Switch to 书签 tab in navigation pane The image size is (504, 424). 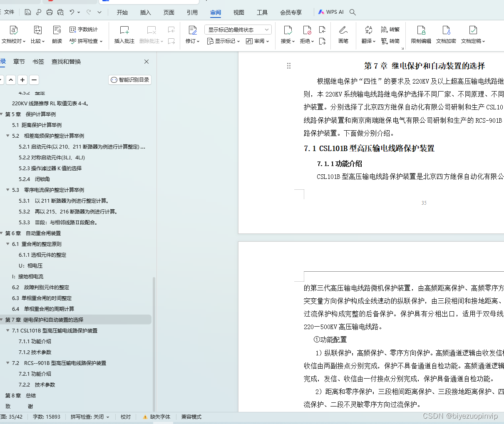pyautogui.click(x=38, y=62)
